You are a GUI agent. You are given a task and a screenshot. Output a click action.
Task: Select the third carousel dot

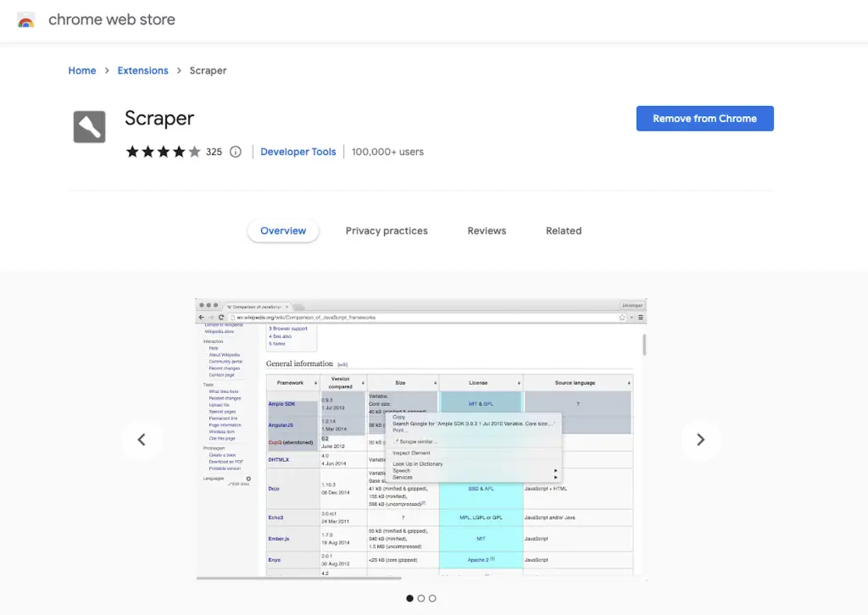pos(432,598)
